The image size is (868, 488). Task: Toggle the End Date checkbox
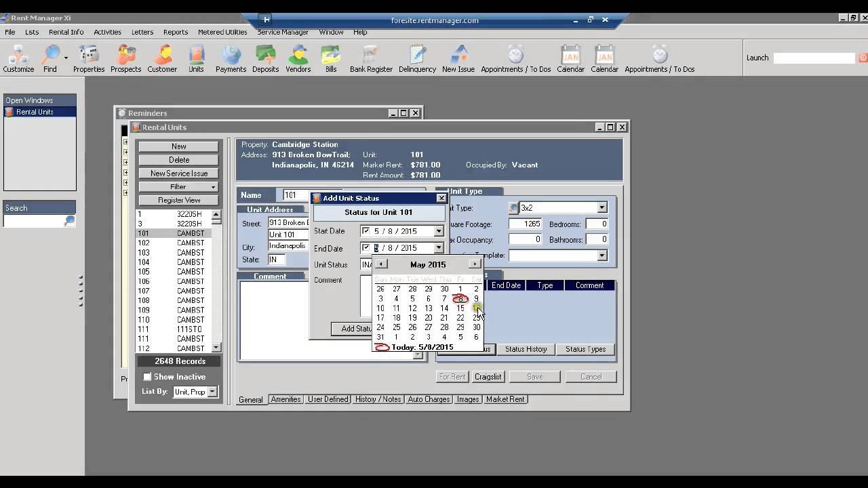click(366, 248)
